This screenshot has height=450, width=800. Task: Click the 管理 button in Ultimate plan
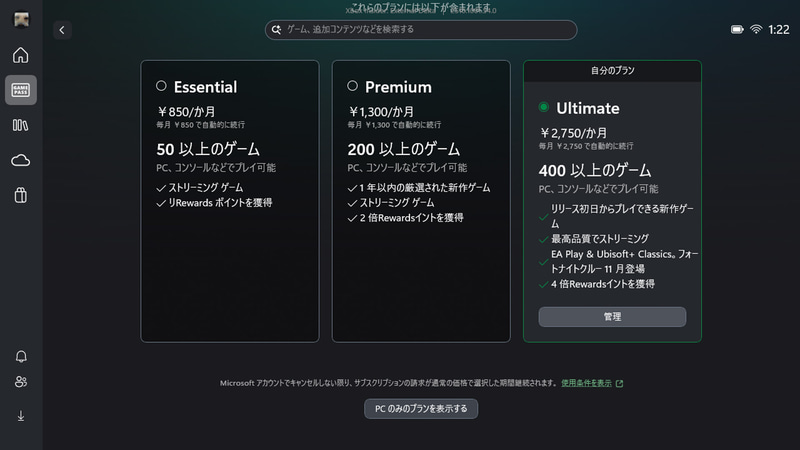click(x=612, y=317)
